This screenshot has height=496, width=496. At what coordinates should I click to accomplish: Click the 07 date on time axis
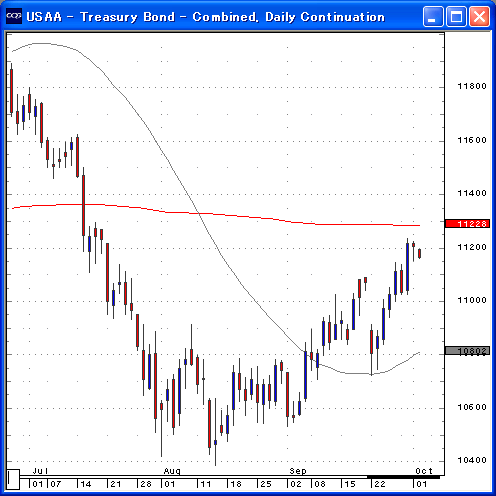pos(56,484)
